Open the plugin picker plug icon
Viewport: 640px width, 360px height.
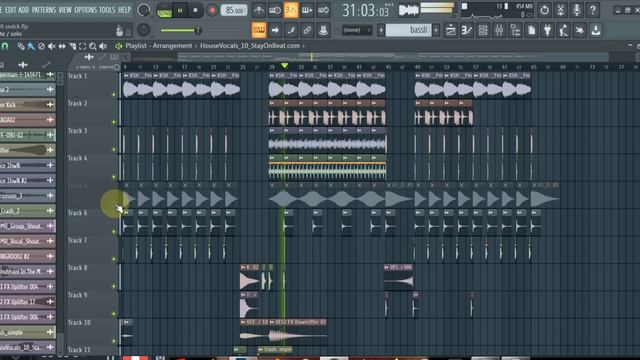[x=547, y=30]
